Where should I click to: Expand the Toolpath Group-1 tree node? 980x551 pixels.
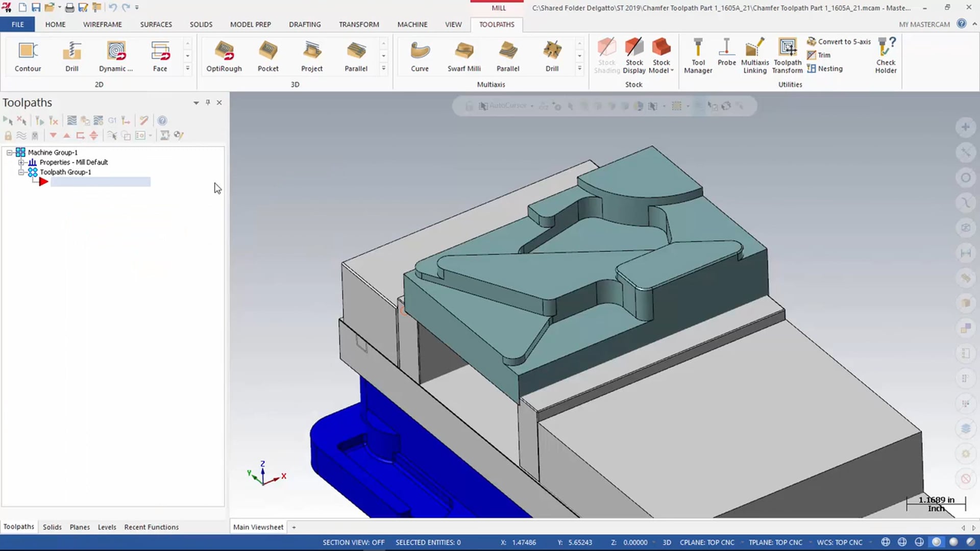point(21,172)
